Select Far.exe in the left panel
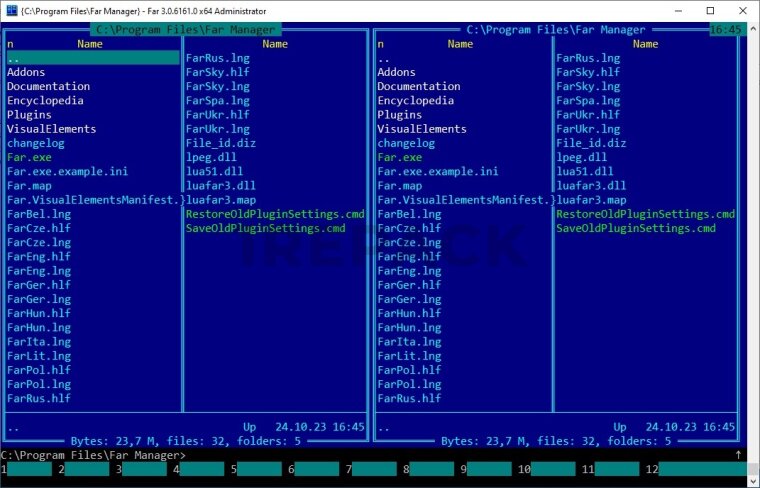 (x=29, y=158)
